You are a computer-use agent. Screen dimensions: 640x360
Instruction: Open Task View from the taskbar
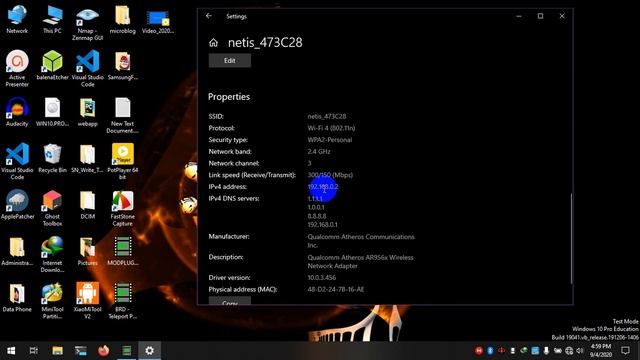click(x=34, y=351)
